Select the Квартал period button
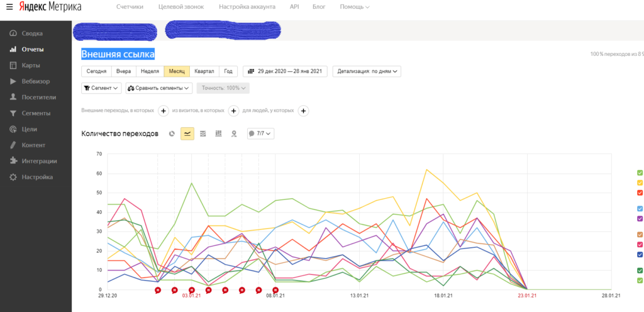Screen dimensions: 644x312 [204, 72]
